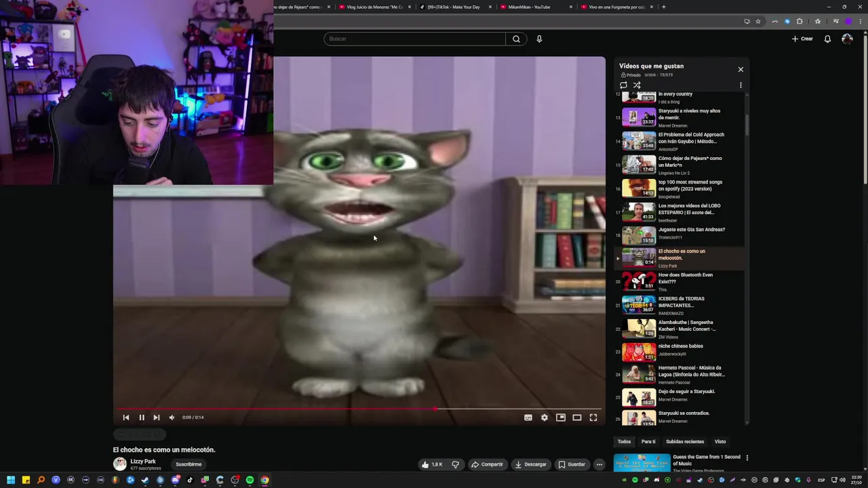Skip to the previous video in player
The image size is (868, 488).
tap(125, 418)
